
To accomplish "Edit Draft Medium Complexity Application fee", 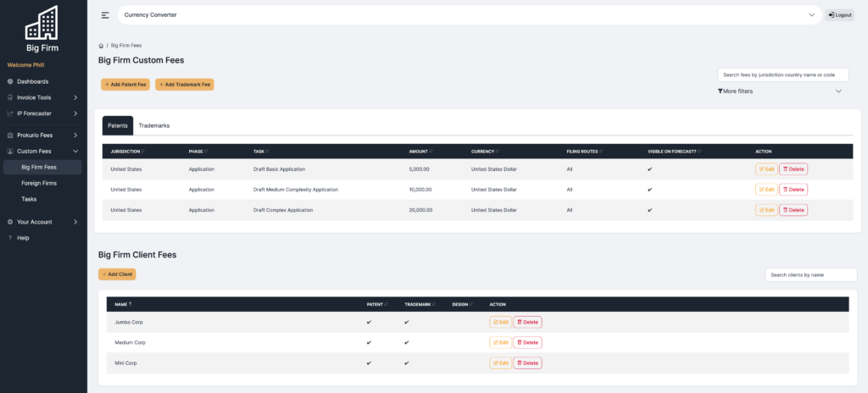I will coord(766,190).
